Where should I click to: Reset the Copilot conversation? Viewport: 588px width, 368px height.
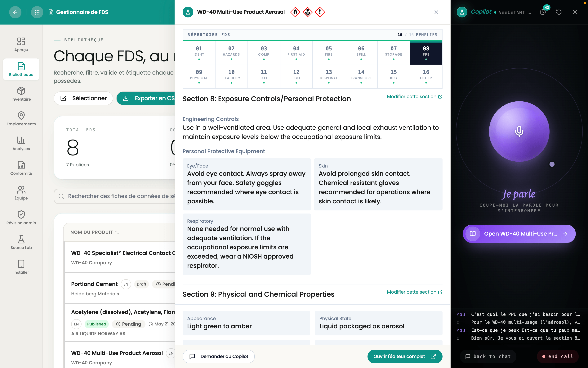[x=559, y=12]
